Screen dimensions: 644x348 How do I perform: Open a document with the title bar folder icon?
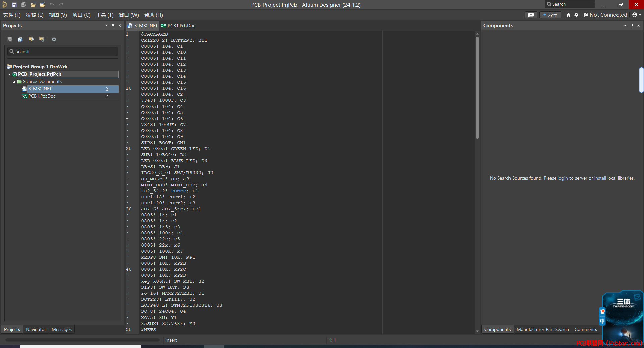pyautogui.click(x=33, y=5)
